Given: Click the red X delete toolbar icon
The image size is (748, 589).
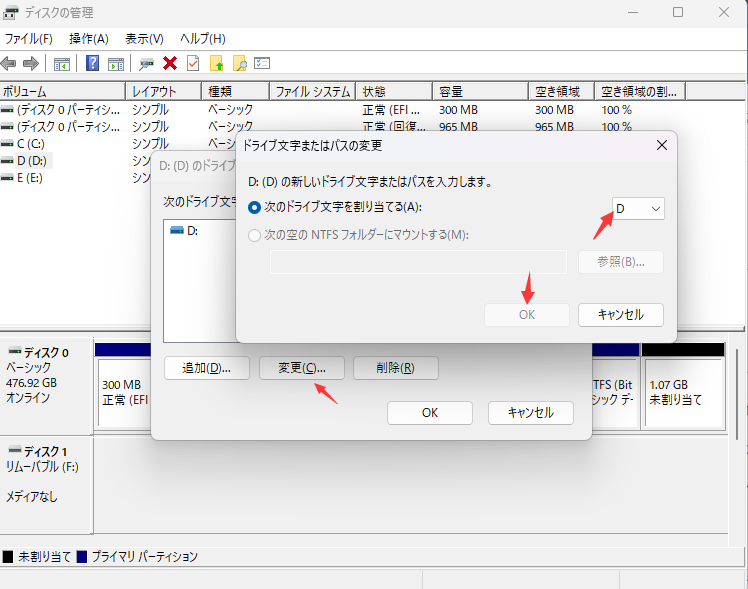Looking at the screenshot, I should tap(170, 63).
